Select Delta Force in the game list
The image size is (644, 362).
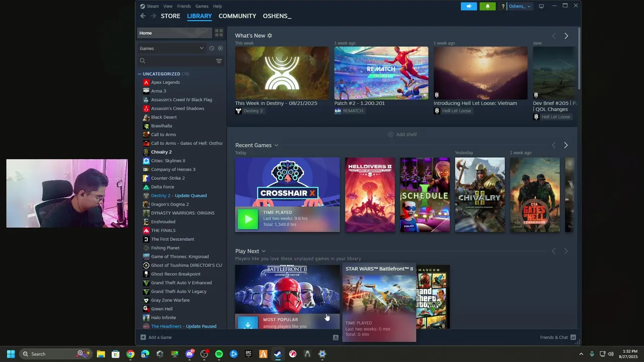[163, 187]
